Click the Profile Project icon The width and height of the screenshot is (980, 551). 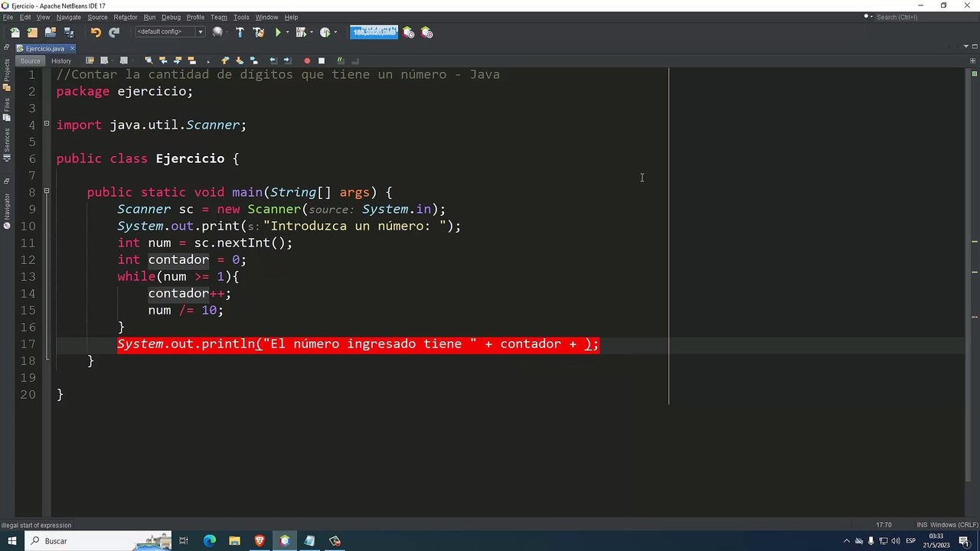click(x=325, y=32)
